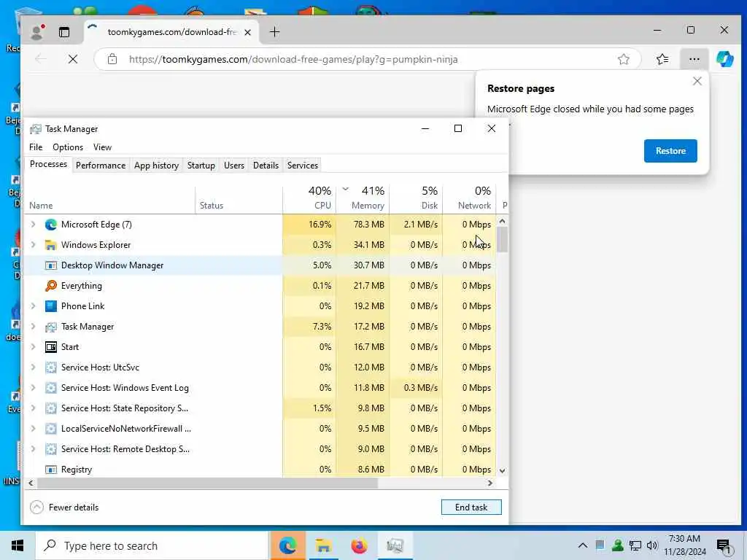This screenshot has height=560, width=747.
Task: Open new tab with plus icon
Action: pos(274,32)
